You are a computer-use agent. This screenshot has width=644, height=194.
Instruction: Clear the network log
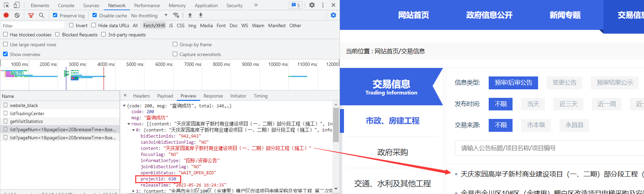click(x=17, y=15)
